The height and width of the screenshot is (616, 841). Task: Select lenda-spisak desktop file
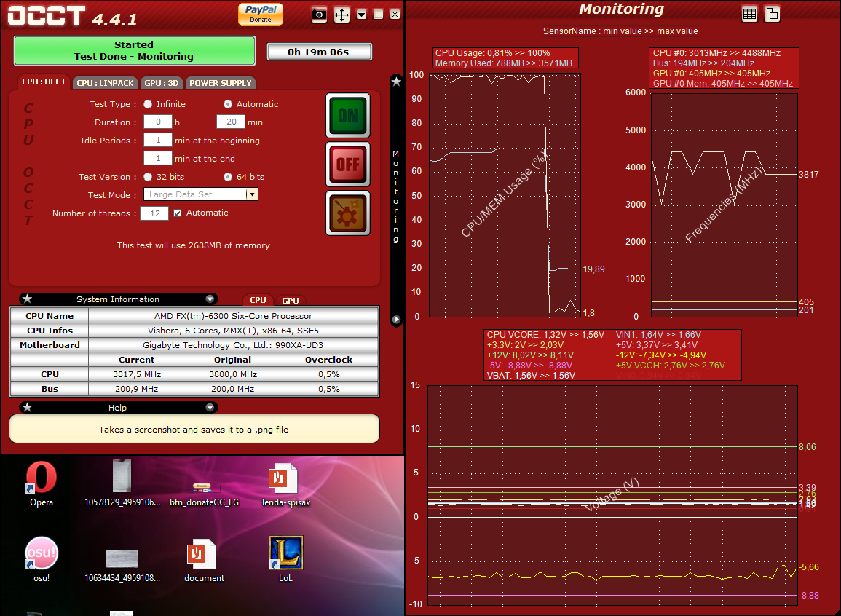pyautogui.click(x=286, y=485)
